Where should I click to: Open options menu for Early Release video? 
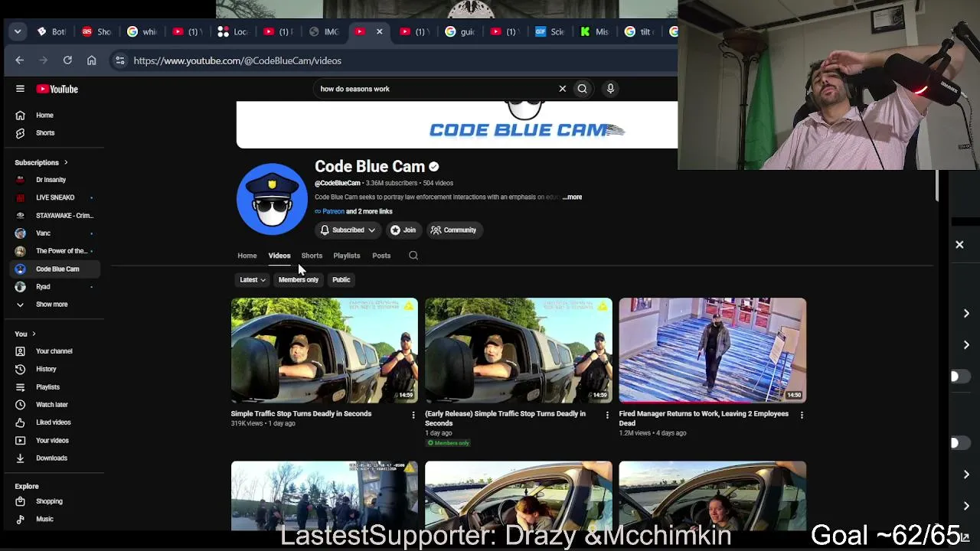tap(608, 415)
